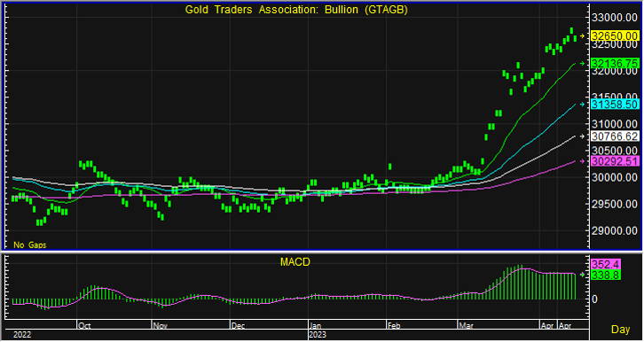The width and height of the screenshot is (644, 342).
Task: Select the magenta 30292.51 moving average label
Action: (615, 161)
